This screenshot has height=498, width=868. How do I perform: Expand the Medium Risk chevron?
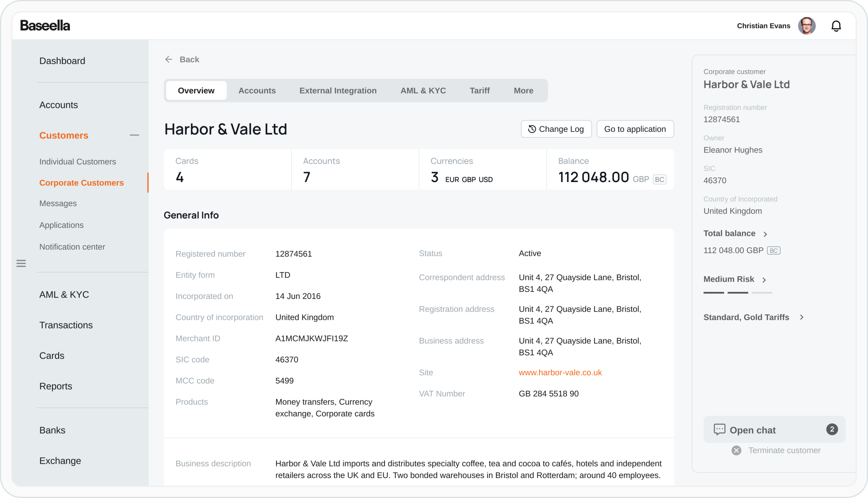764,280
